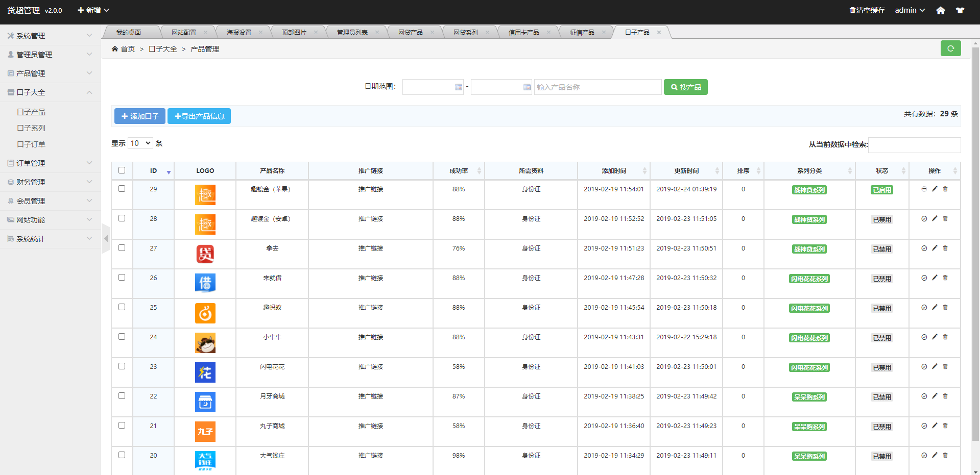
Task: Click the green refresh icon button
Action: click(x=950, y=48)
